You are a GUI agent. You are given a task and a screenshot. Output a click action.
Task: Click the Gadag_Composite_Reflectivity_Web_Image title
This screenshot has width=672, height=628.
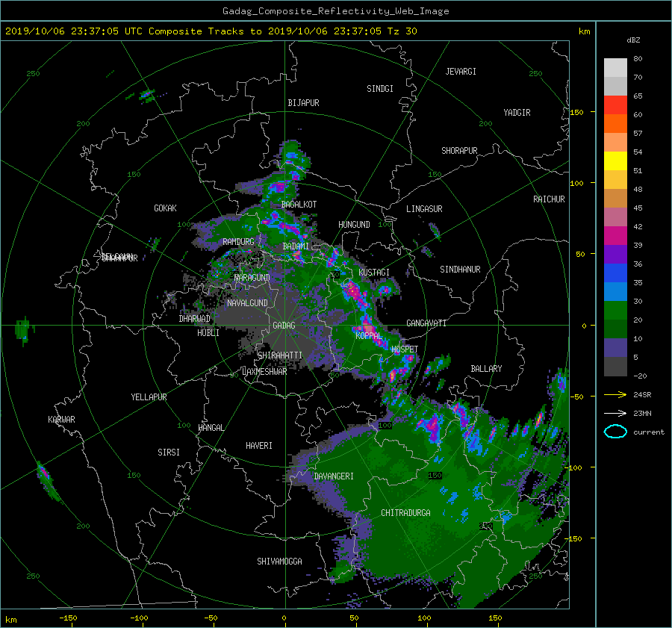pyautogui.click(x=335, y=11)
